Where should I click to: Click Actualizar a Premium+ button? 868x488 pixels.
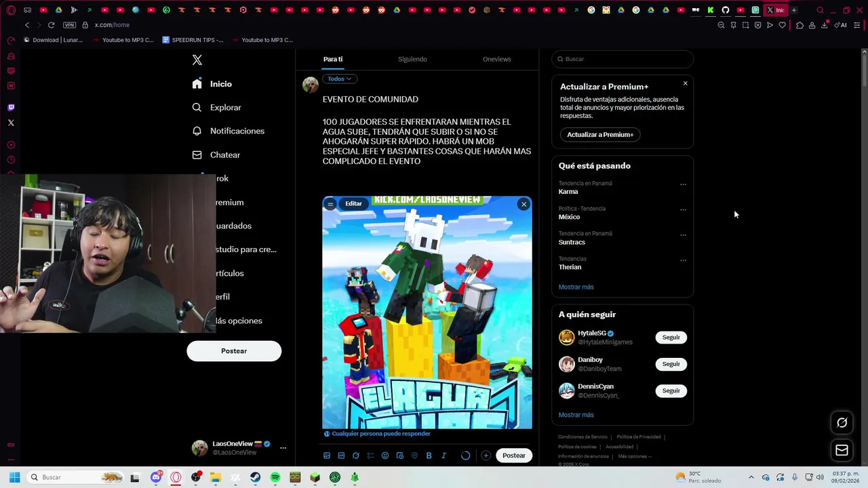[x=600, y=134]
